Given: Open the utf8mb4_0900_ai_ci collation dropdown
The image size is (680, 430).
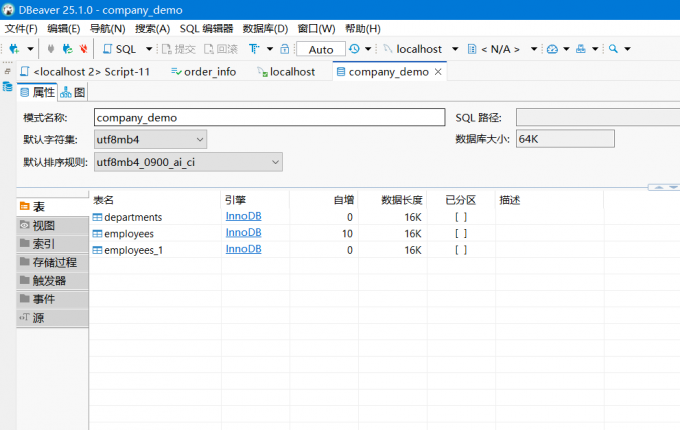Looking at the screenshot, I should (x=187, y=162).
